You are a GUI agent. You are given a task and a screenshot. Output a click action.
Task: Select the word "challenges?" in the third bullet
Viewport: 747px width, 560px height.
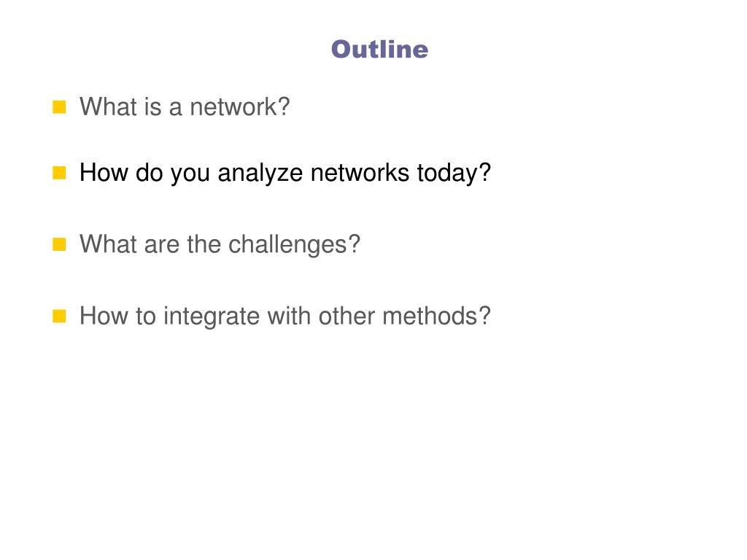tap(294, 246)
